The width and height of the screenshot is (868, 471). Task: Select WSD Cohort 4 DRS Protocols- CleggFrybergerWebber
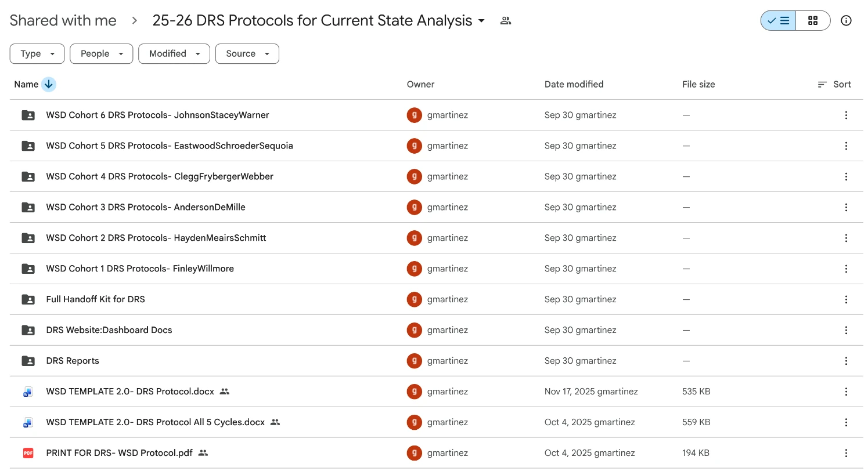coord(160,176)
